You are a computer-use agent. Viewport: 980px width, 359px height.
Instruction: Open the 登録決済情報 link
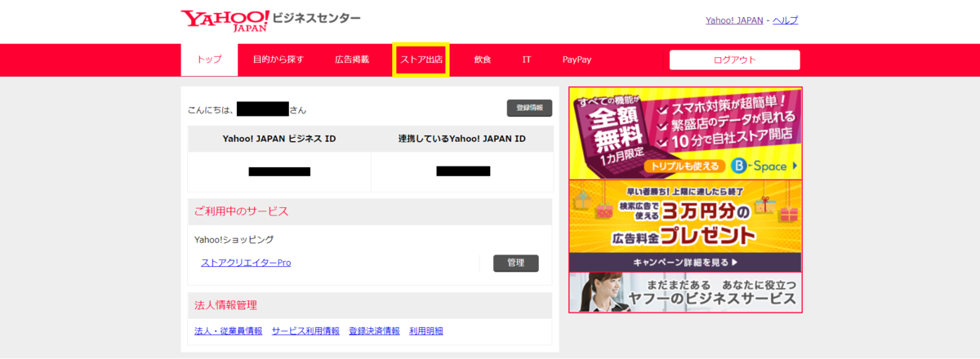click(374, 330)
